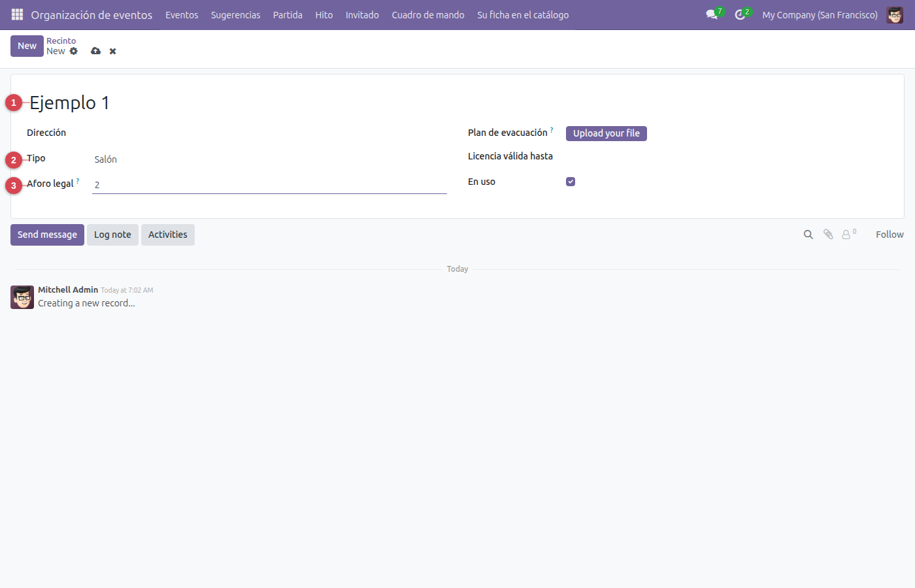Click the Dirección address field

click(x=269, y=133)
